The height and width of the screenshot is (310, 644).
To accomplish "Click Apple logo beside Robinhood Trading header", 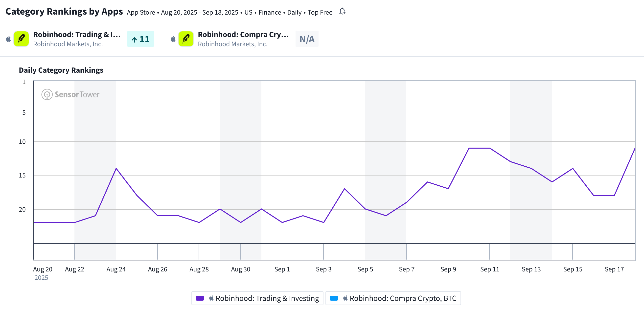I will tap(8, 39).
